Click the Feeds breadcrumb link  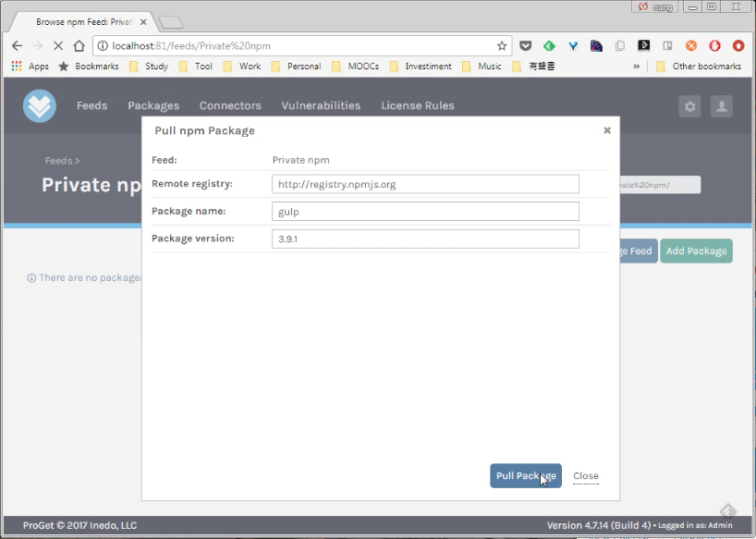59,161
